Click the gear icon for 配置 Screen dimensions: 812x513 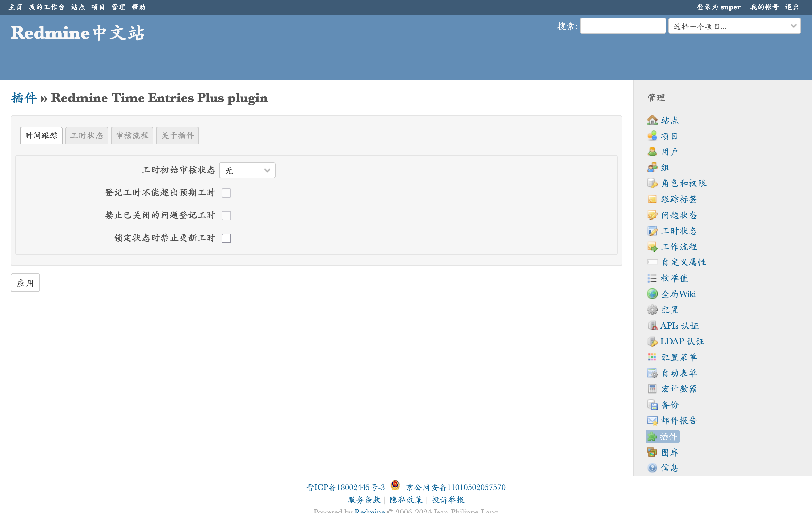click(x=652, y=309)
